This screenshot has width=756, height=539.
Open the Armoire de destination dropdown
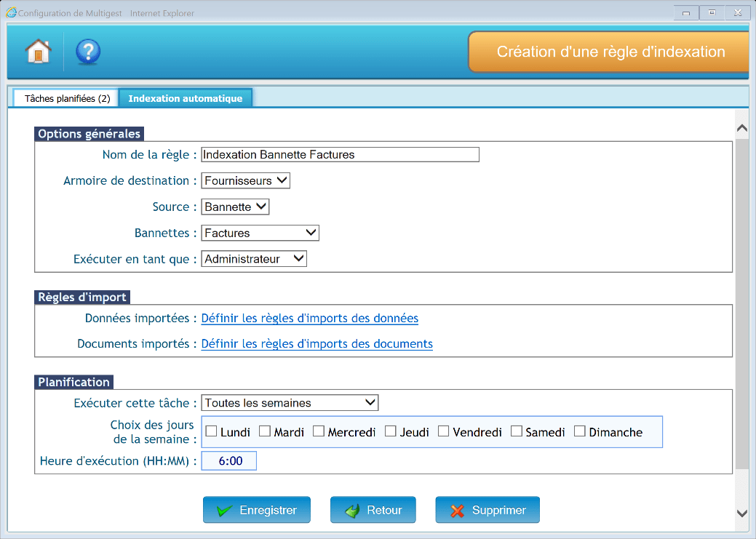(x=246, y=180)
